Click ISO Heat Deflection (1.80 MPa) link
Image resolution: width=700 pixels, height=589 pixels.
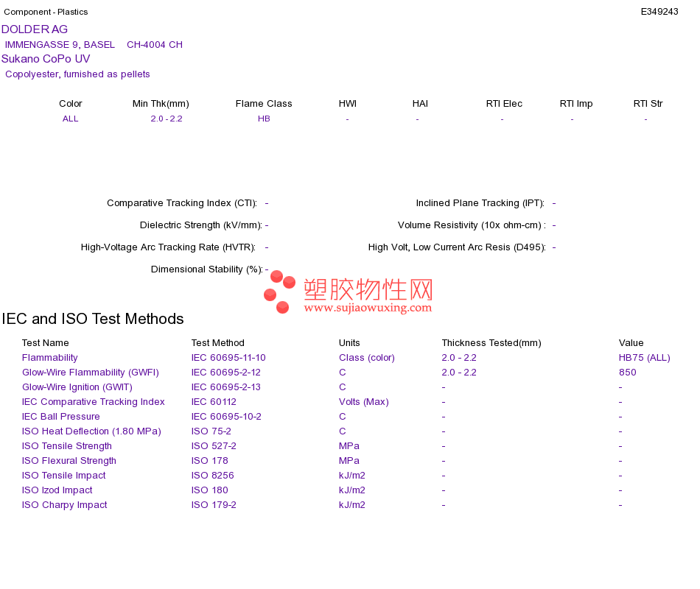[x=91, y=431]
